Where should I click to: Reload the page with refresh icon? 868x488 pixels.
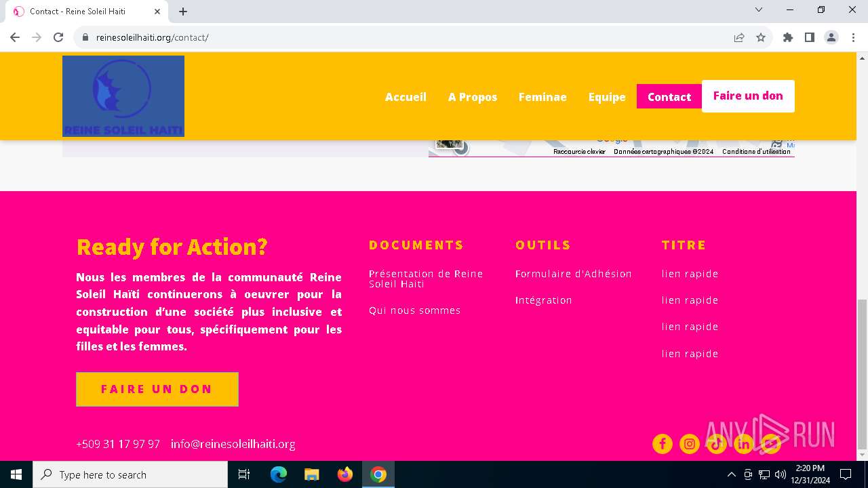[58, 37]
